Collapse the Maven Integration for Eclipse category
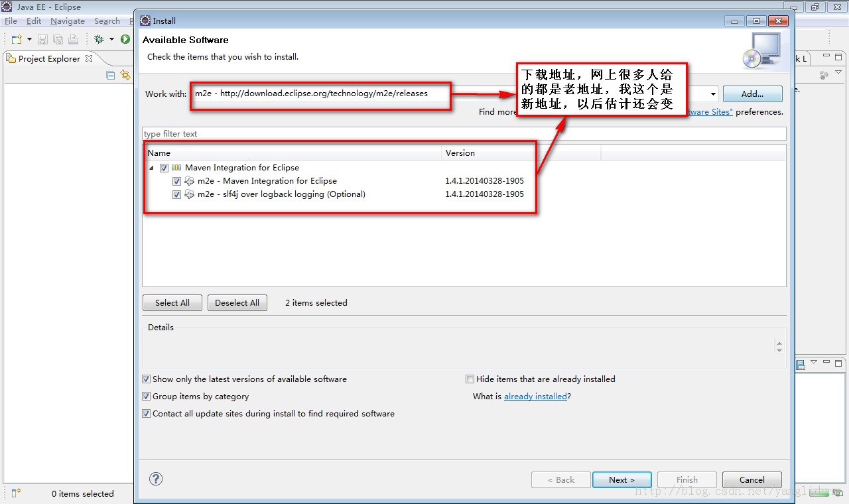Screen dimensions: 849x504 pos(152,168)
